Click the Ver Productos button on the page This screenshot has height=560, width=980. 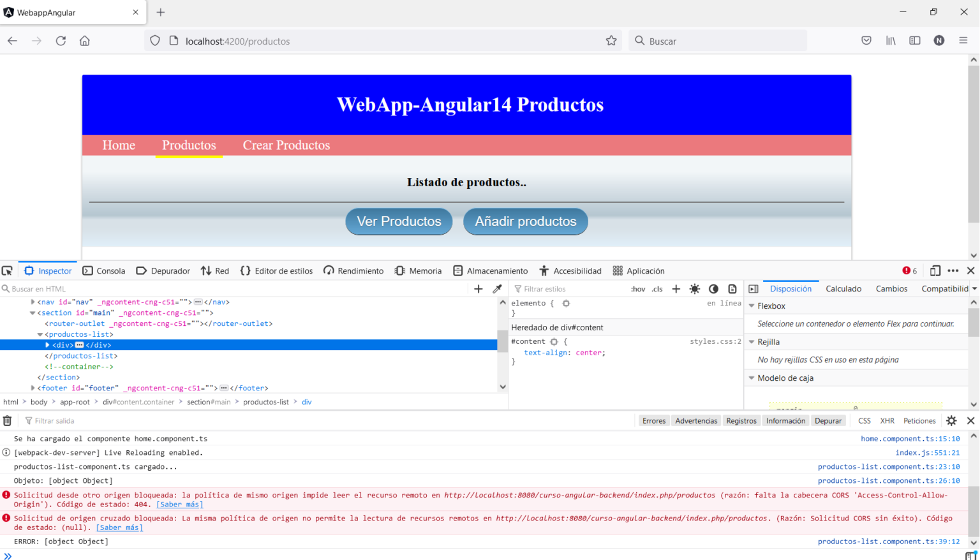click(399, 221)
